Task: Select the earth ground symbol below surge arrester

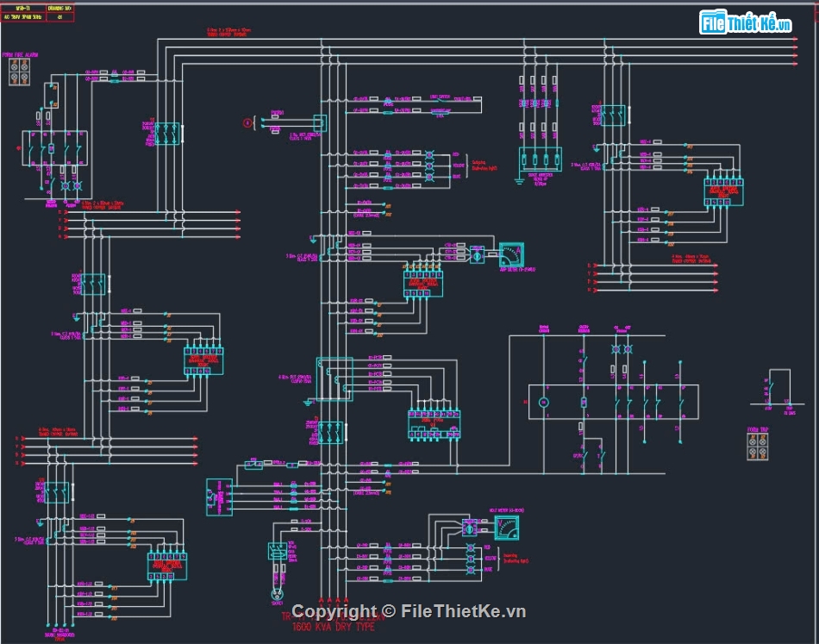Action: point(519,182)
